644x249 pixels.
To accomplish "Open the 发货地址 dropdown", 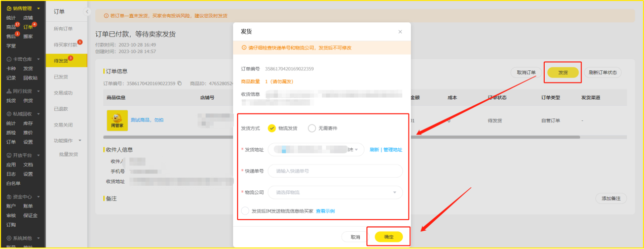I will click(x=316, y=150).
